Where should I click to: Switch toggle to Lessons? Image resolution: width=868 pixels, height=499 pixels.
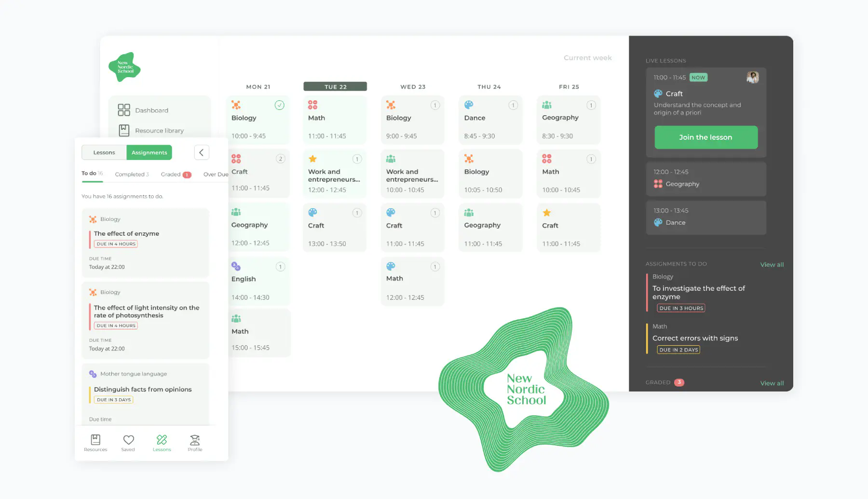tap(104, 152)
